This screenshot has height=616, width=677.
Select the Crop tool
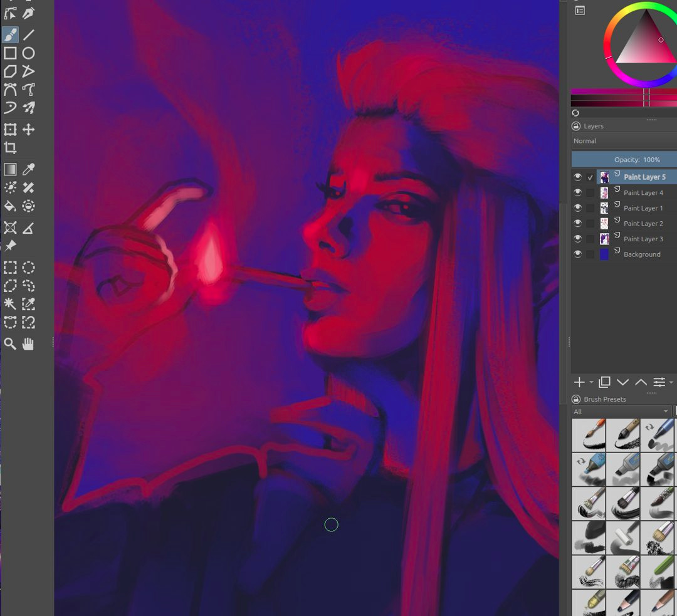tap(11, 148)
